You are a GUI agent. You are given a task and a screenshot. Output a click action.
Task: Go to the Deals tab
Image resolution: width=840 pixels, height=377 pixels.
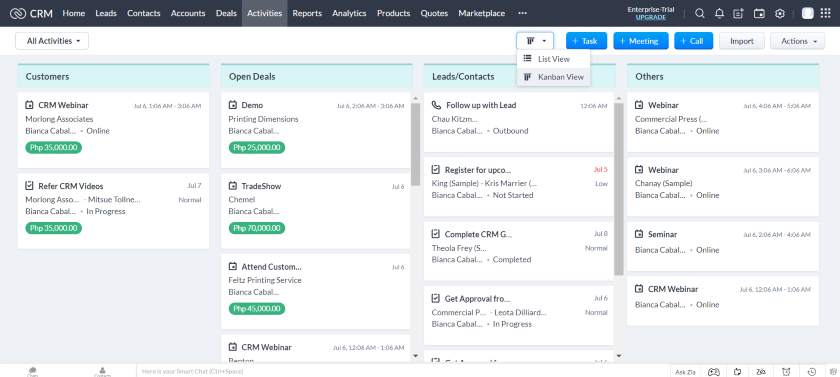226,13
